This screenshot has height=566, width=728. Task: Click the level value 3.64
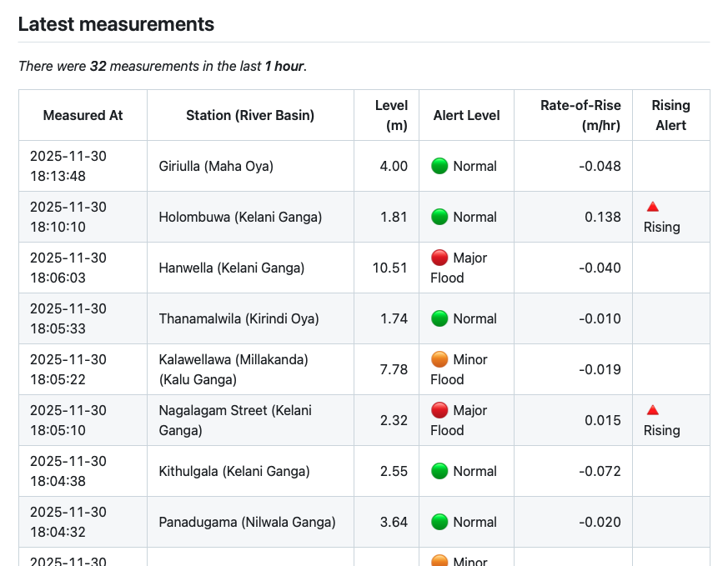coord(394,522)
